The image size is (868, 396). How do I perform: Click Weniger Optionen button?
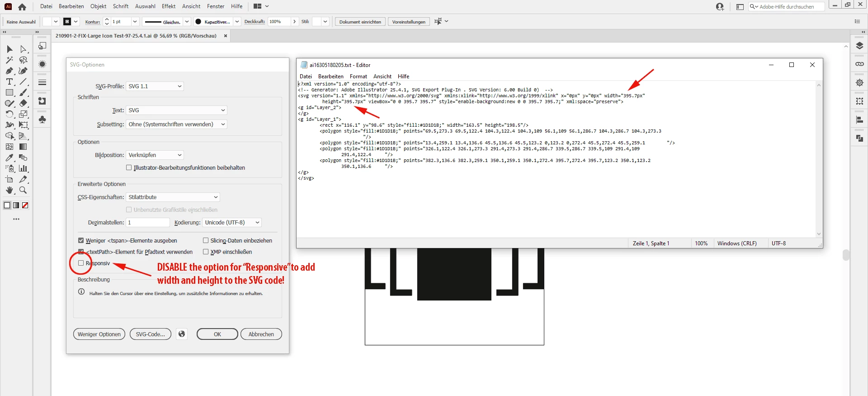coord(99,334)
